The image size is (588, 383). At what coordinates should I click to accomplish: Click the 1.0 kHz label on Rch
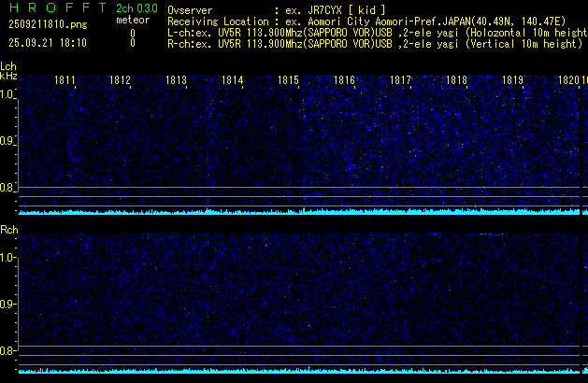[7, 257]
